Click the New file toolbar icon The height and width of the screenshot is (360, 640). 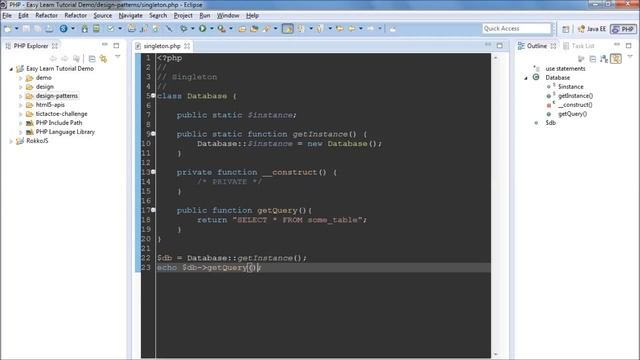point(8,29)
